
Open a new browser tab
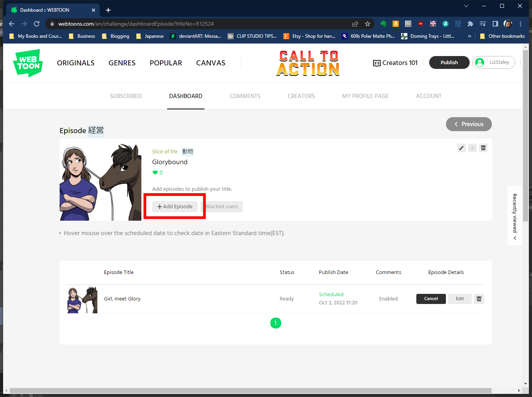point(108,10)
